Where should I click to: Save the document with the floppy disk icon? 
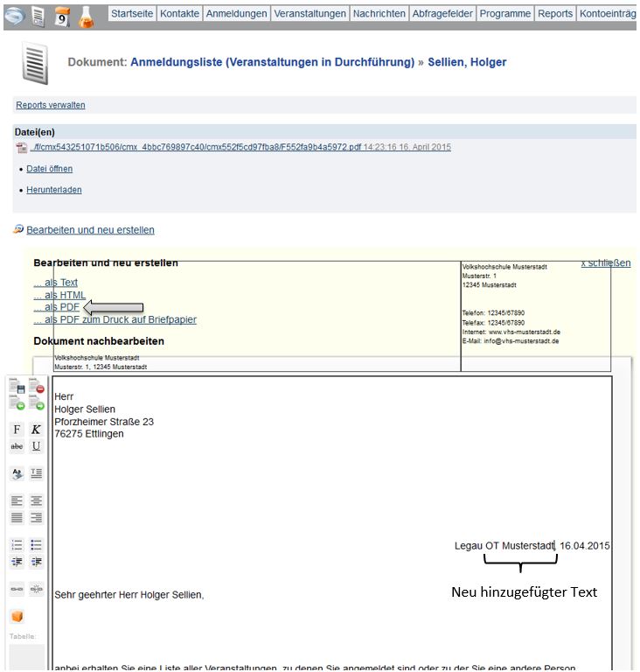[17, 386]
